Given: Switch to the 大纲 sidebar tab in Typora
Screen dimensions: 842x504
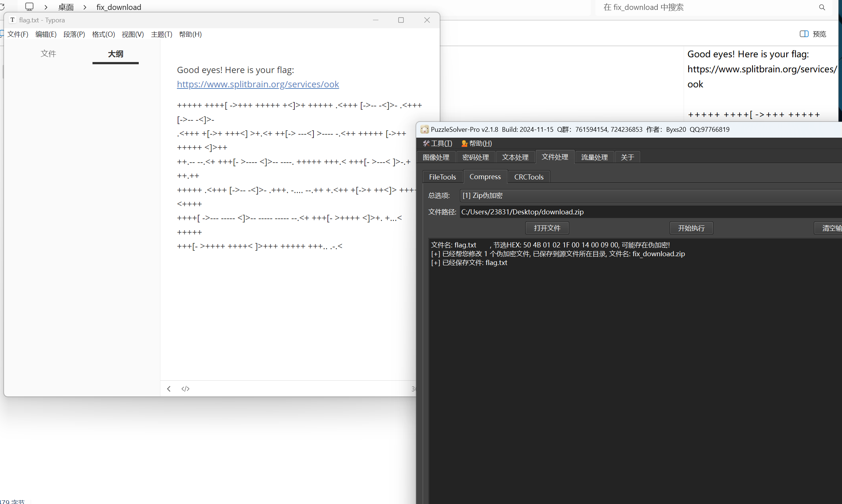Looking at the screenshot, I should 116,54.
